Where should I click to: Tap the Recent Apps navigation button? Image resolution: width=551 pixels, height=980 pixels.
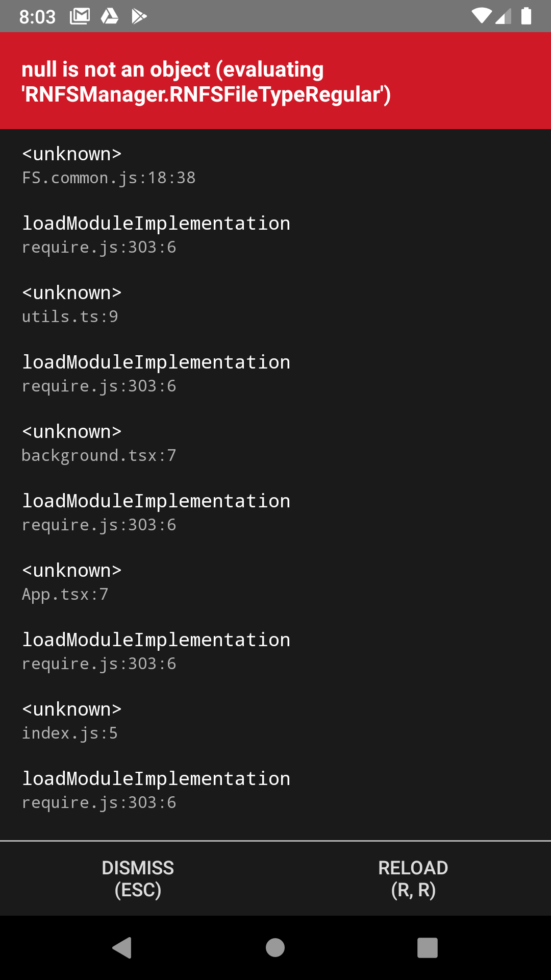[427, 946]
